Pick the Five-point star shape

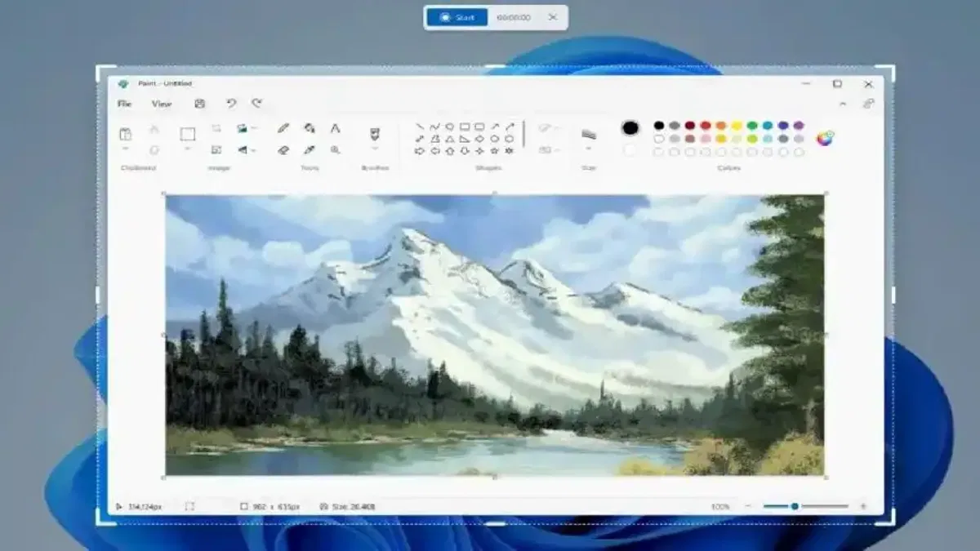coord(495,151)
